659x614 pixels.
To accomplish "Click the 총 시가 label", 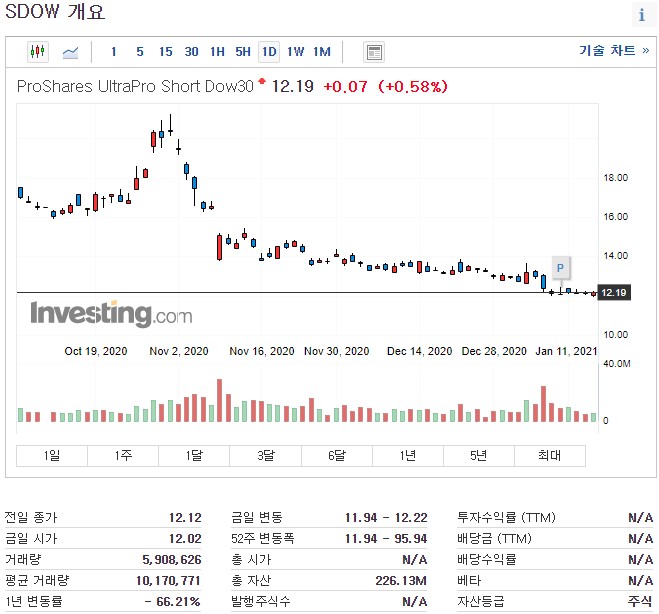I will click(251, 559).
